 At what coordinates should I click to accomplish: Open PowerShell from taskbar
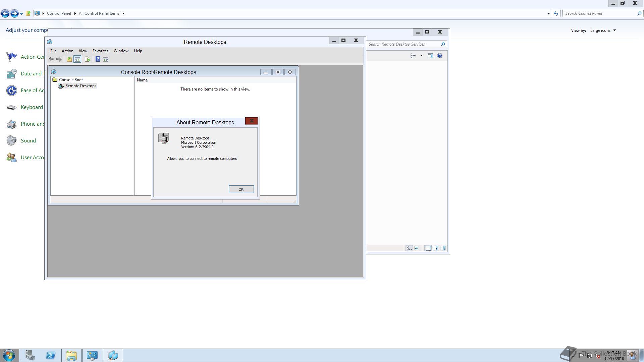[x=51, y=355]
